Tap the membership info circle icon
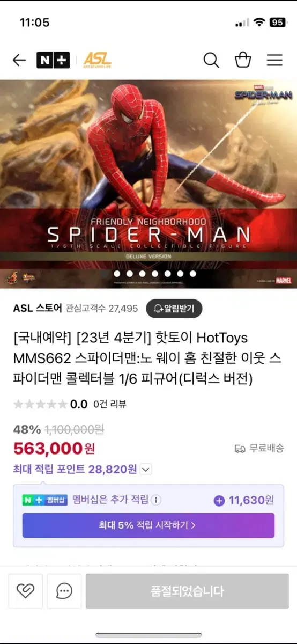 click(x=156, y=500)
